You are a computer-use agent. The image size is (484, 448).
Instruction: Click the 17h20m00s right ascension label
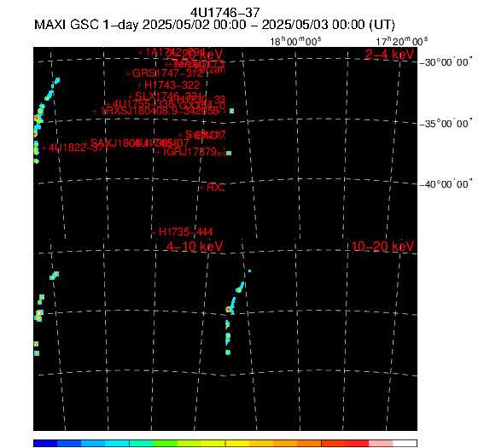pyautogui.click(x=401, y=41)
